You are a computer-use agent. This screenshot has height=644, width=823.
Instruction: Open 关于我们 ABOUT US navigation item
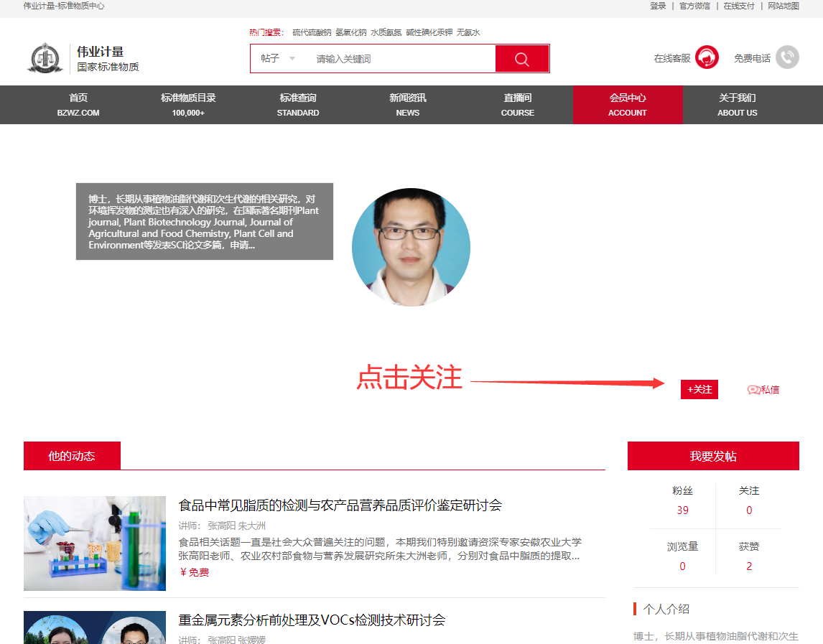(x=738, y=105)
